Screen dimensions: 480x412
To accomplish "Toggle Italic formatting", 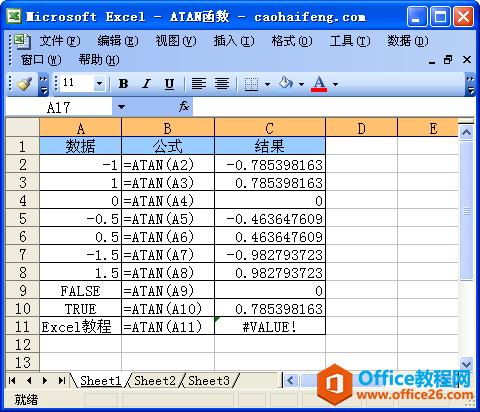I will point(146,84).
